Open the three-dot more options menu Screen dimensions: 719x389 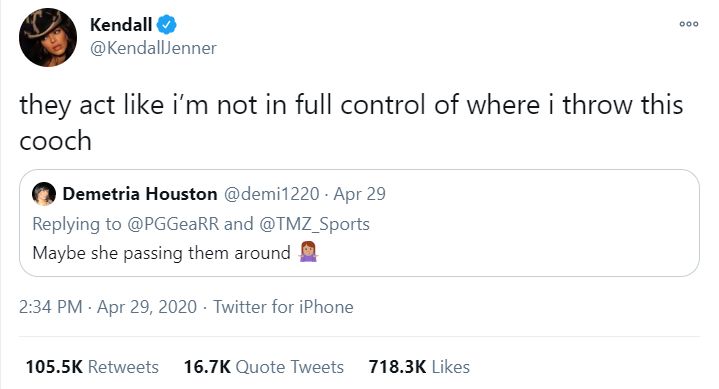689,24
